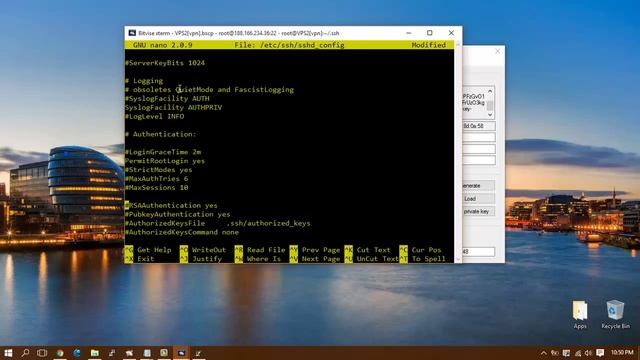Click the line '#LogLevel INFO'

pos(154,116)
